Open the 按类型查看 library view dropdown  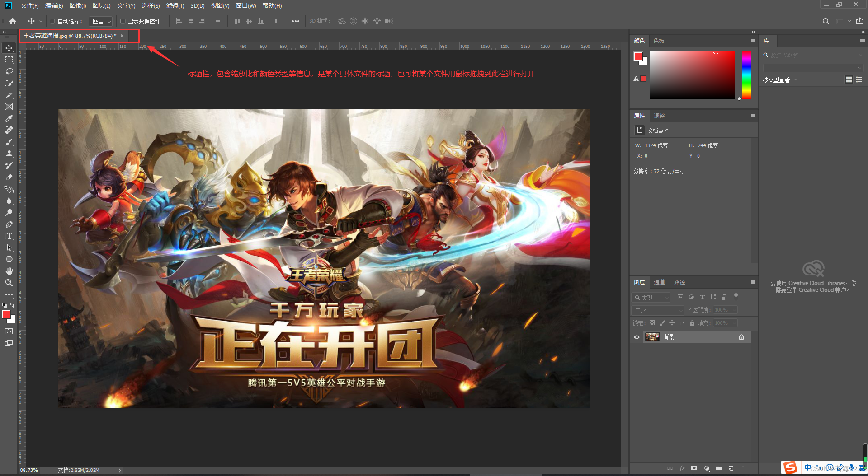coord(780,80)
